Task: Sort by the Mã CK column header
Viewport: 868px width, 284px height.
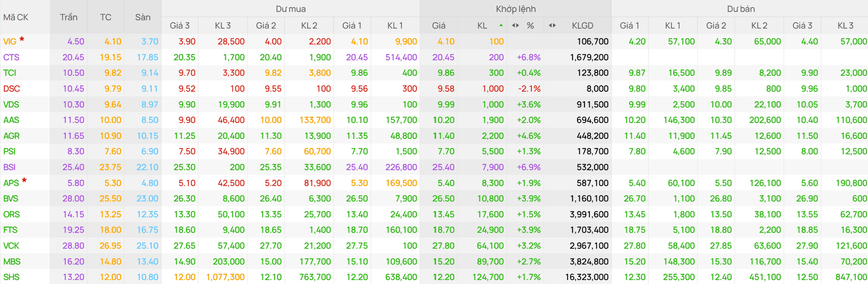Action: 16,17
